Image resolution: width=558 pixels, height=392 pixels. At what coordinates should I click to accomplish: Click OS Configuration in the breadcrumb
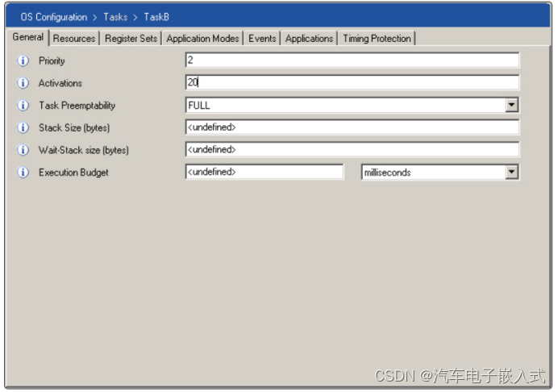(x=54, y=17)
